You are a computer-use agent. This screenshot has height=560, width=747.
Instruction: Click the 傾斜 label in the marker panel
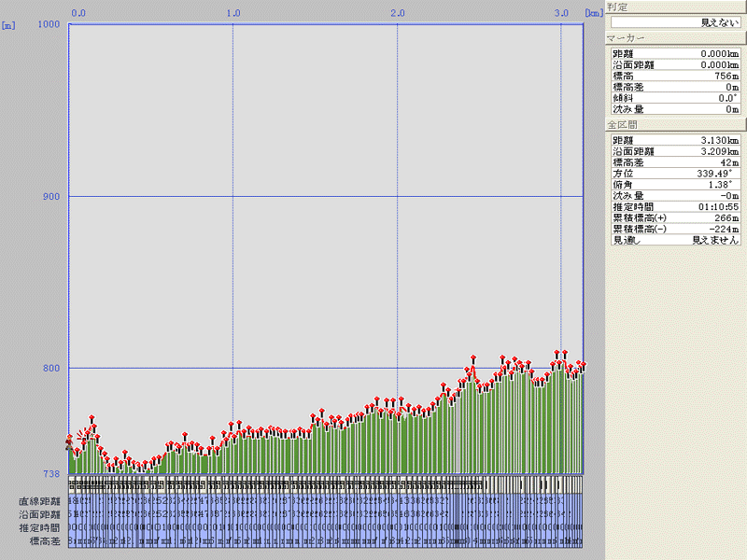(623, 98)
